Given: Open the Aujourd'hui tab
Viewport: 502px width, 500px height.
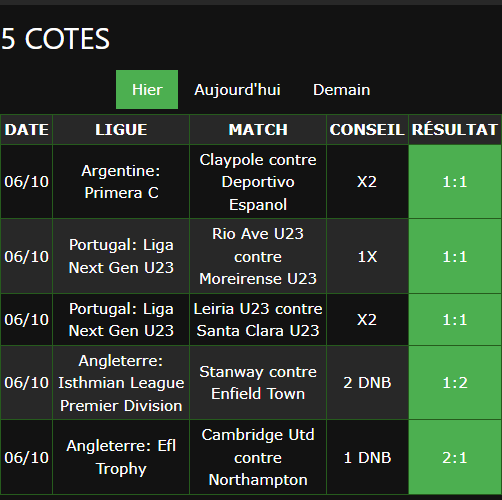Looking at the screenshot, I should (237, 89).
